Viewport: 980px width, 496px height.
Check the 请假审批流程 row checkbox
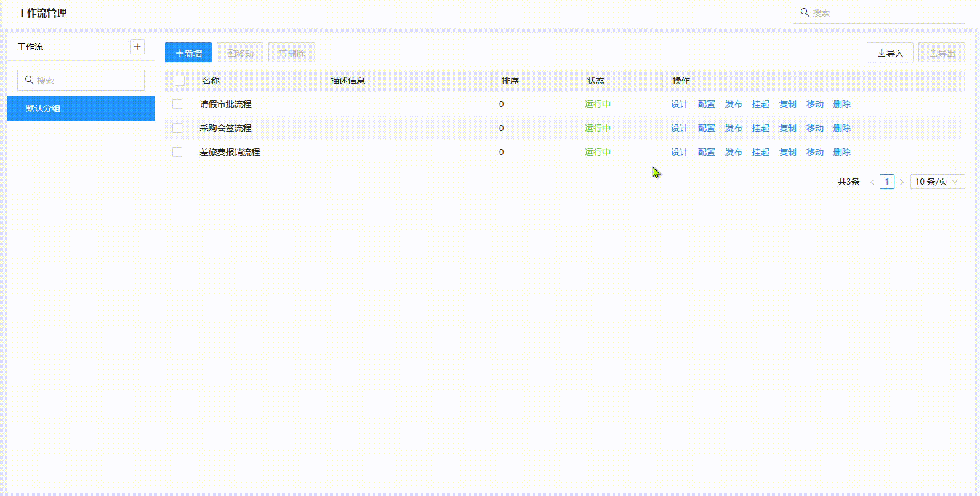point(177,105)
